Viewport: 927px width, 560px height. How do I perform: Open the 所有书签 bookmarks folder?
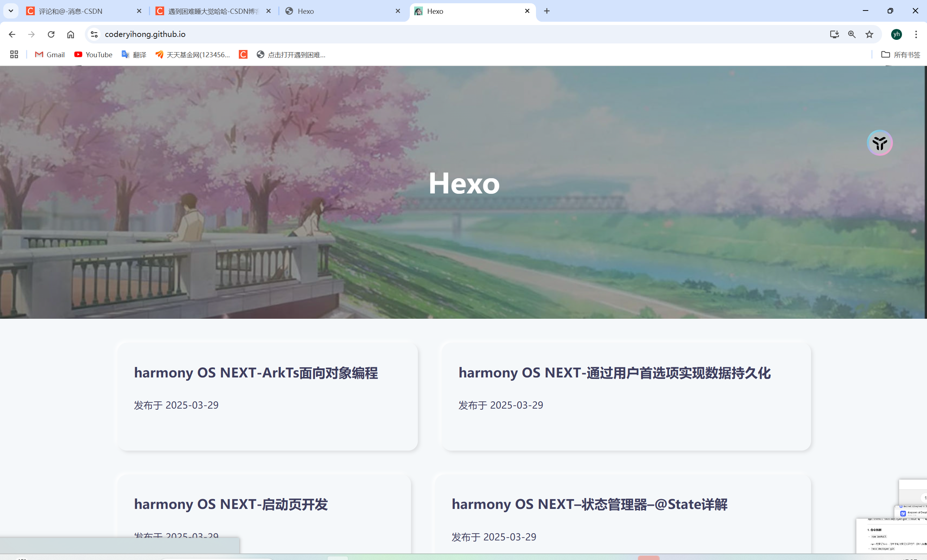point(901,55)
